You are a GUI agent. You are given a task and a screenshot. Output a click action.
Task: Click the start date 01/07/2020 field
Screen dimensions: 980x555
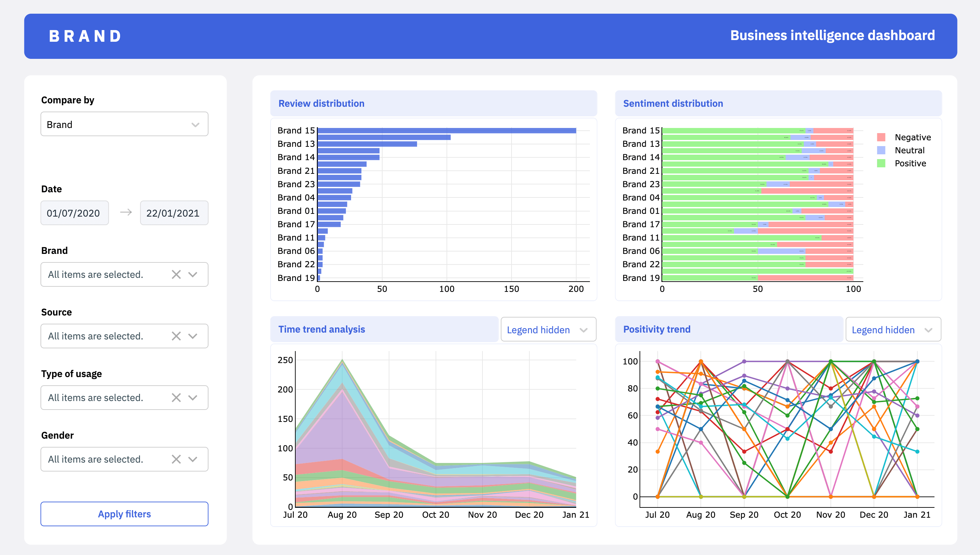[74, 213]
